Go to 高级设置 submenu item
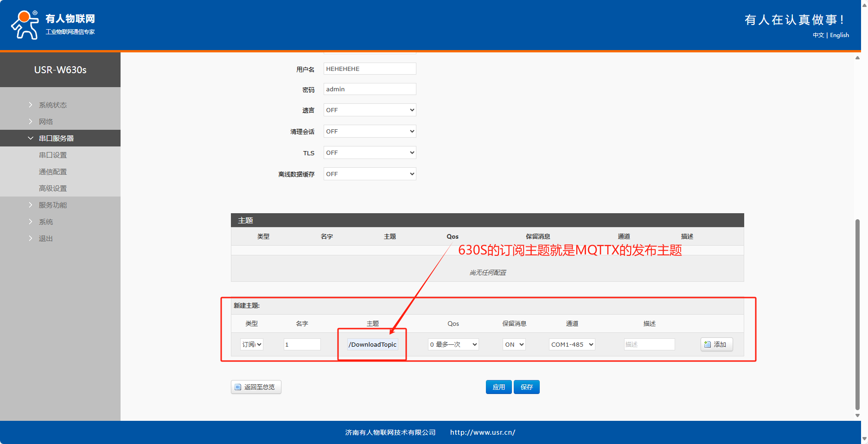 coord(53,189)
